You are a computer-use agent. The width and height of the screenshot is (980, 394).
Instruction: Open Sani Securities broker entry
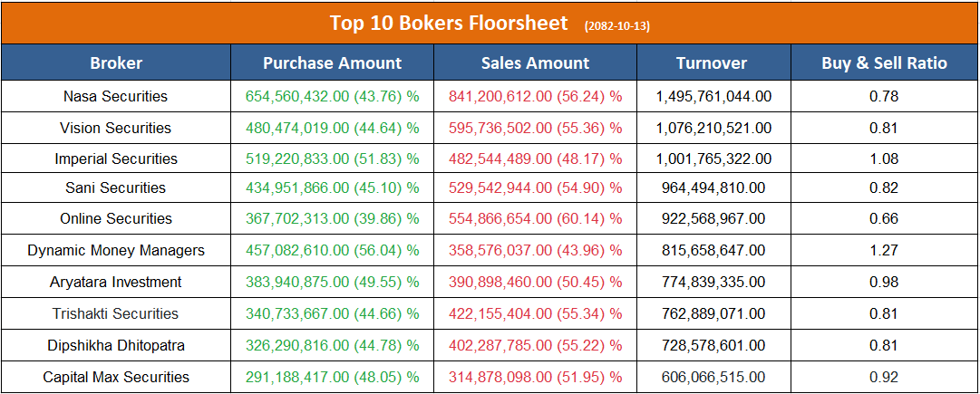115,187
